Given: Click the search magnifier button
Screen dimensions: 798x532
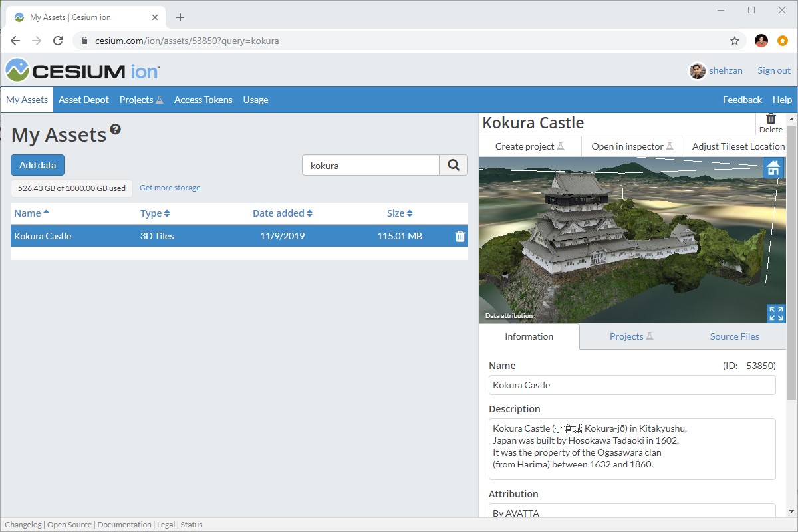Looking at the screenshot, I should click(x=454, y=166).
